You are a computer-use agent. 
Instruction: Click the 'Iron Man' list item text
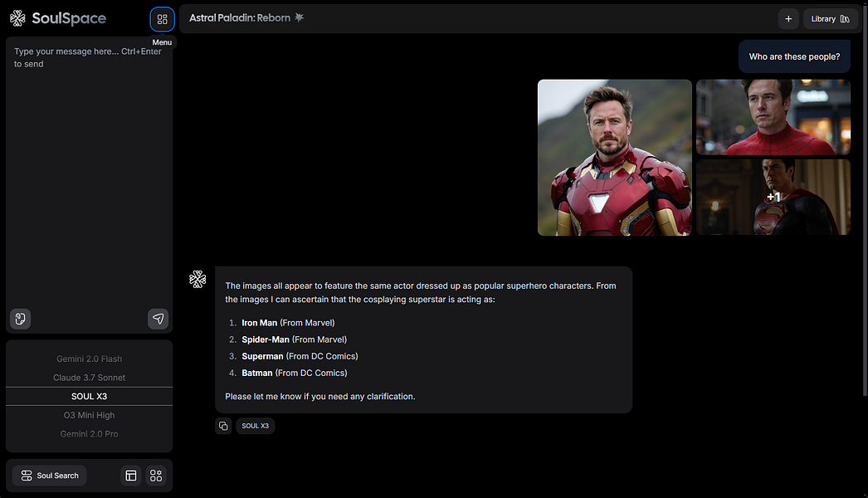point(288,323)
